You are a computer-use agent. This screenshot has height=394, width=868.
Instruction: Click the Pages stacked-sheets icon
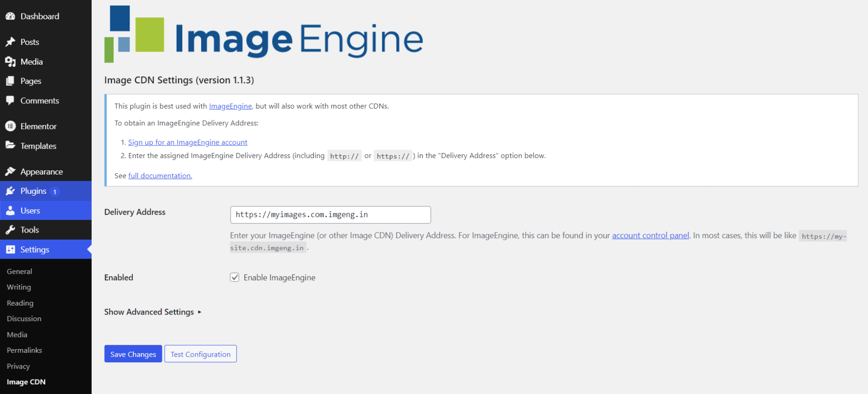[10, 81]
